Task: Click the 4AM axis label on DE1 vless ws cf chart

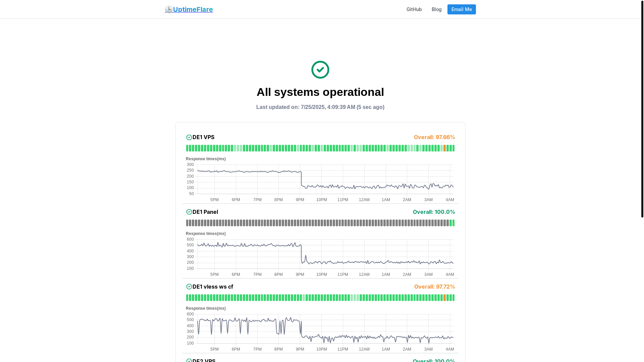Action: 450,349
